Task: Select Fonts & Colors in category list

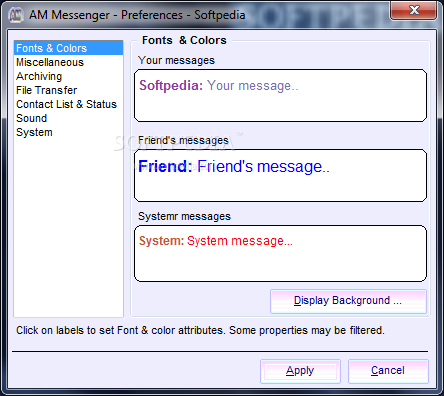Action: (x=68, y=48)
